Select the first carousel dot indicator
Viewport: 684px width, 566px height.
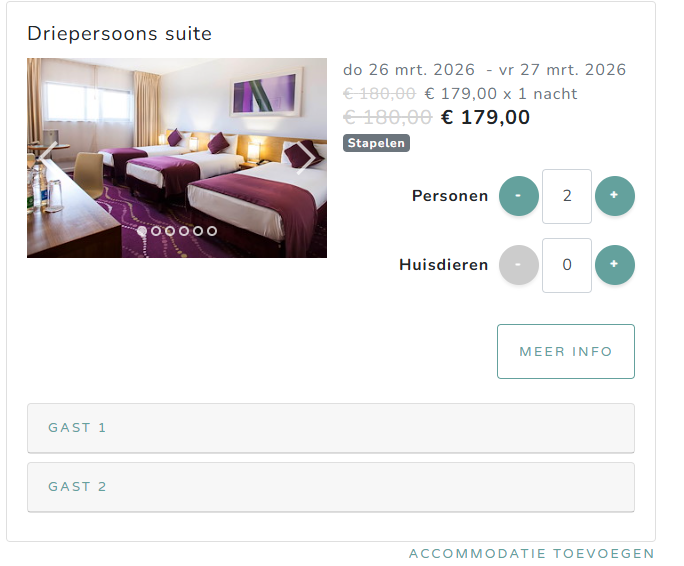point(142,231)
